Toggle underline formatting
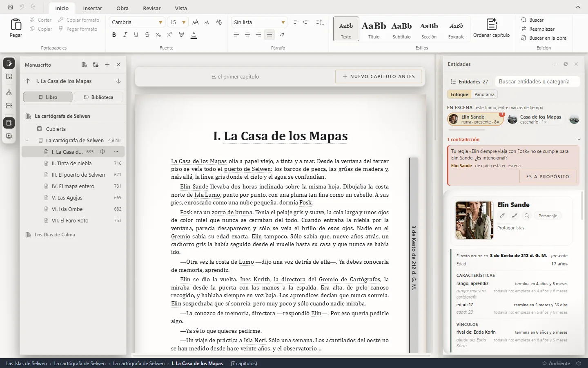The height and width of the screenshot is (368, 588). pos(136,35)
